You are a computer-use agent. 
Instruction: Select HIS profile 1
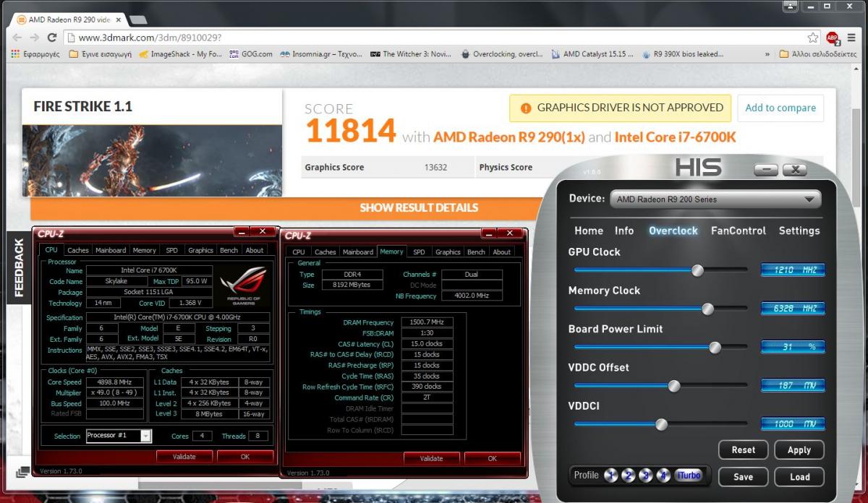(x=610, y=476)
